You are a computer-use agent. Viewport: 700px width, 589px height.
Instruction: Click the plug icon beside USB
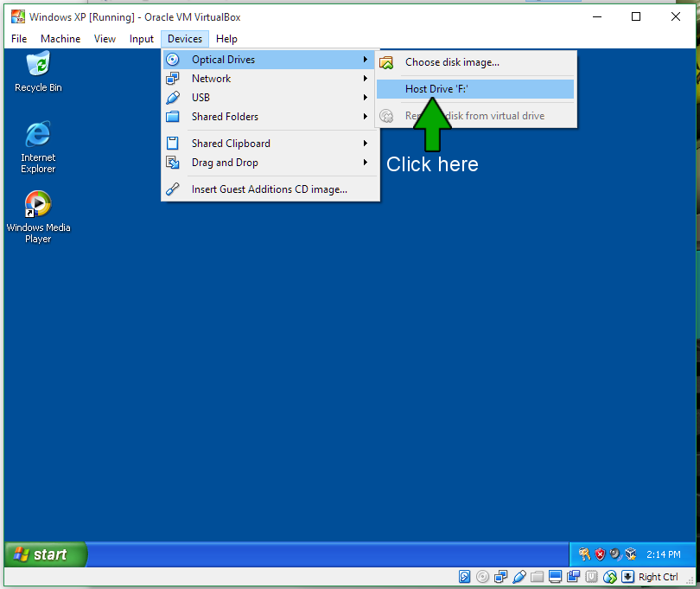(x=172, y=98)
